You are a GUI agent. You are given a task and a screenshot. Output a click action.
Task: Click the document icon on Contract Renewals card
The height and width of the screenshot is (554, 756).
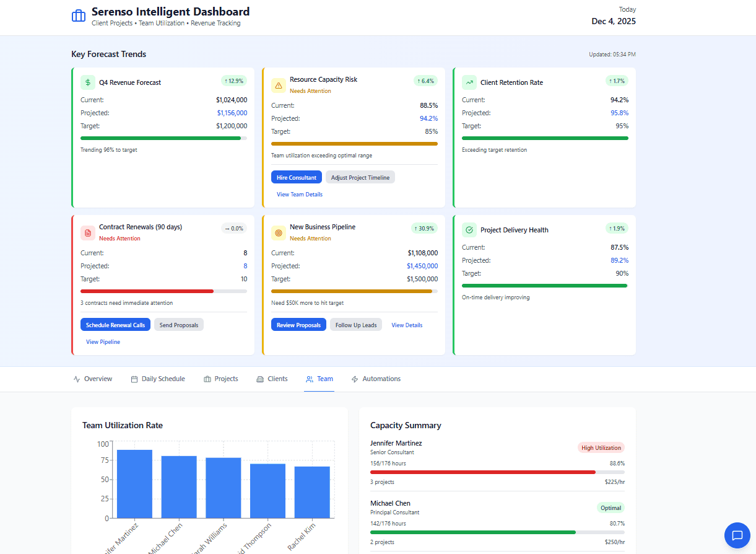click(87, 232)
